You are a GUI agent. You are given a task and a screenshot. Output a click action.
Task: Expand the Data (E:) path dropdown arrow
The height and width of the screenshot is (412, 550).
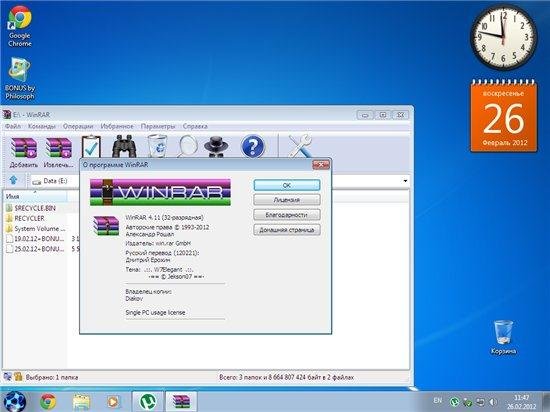click(x=405, y=181)
